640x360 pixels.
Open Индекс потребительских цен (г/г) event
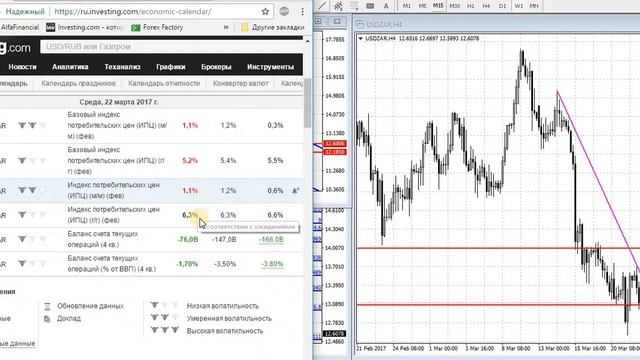[x=113, y=215]
